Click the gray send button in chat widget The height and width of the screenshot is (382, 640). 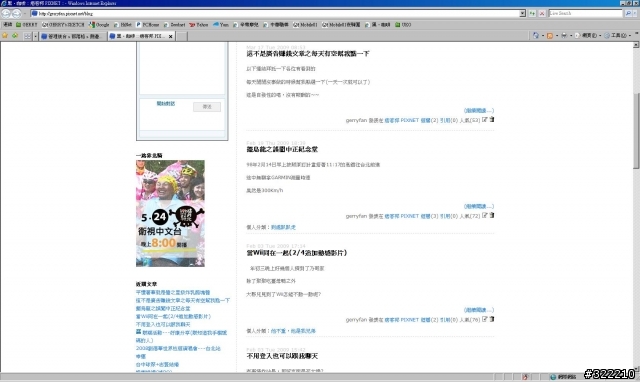point(207,107)
